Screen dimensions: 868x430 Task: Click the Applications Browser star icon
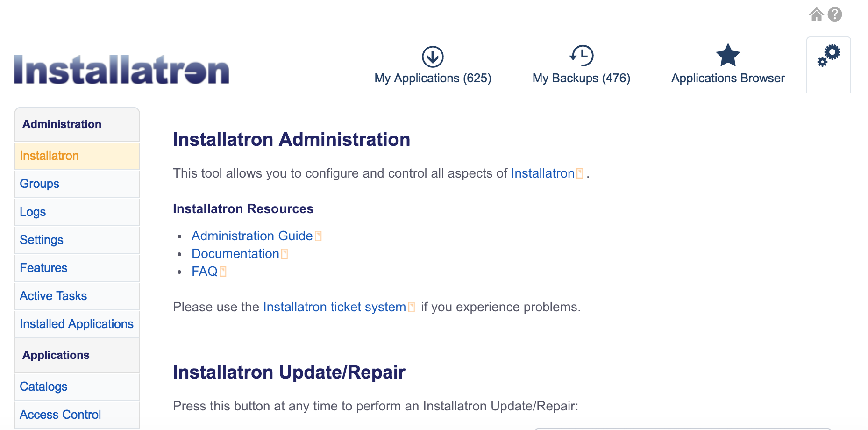pos(728,55)
